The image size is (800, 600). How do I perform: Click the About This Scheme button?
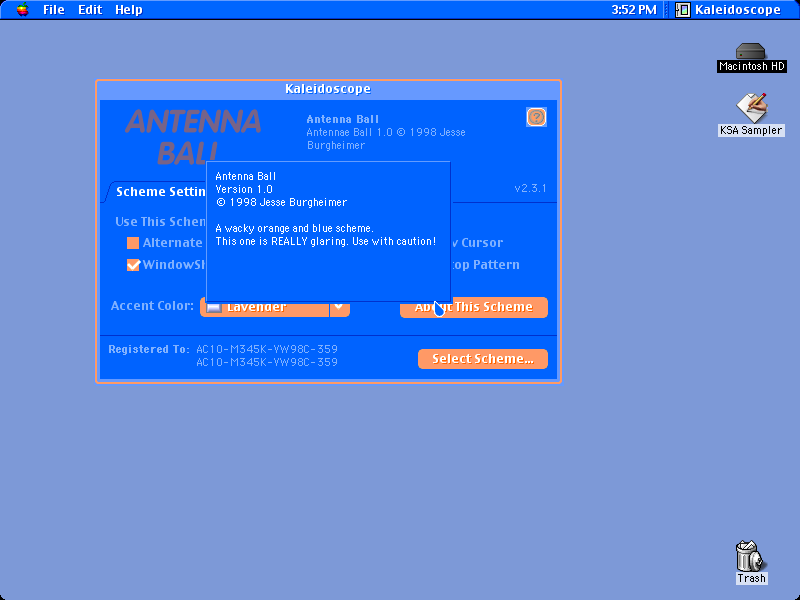[474, 307]
